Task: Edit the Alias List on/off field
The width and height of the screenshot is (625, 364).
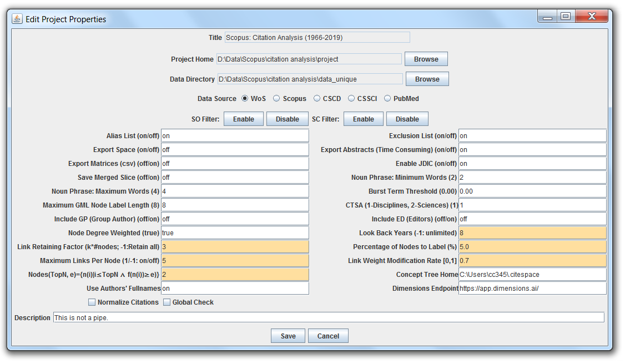Action: (235, 136)
